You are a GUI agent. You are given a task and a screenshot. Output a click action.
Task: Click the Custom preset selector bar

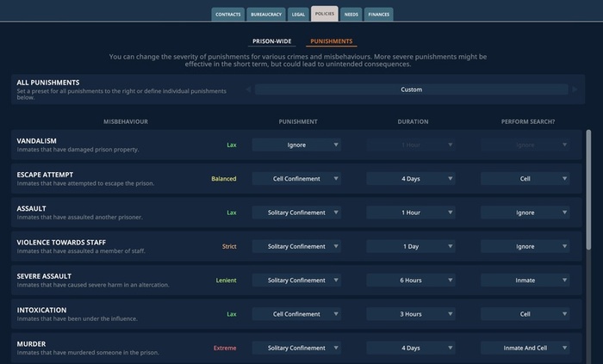click(412, 89)
